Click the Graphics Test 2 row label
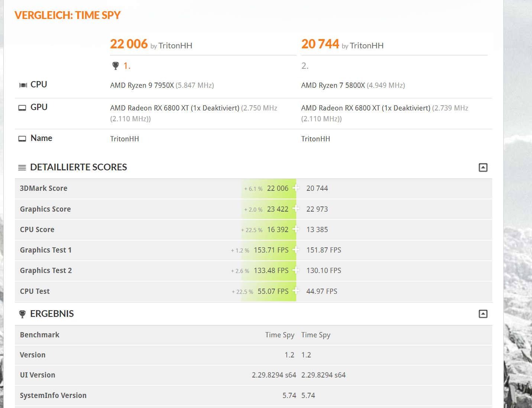532x408 pixels. coord(46,270)
